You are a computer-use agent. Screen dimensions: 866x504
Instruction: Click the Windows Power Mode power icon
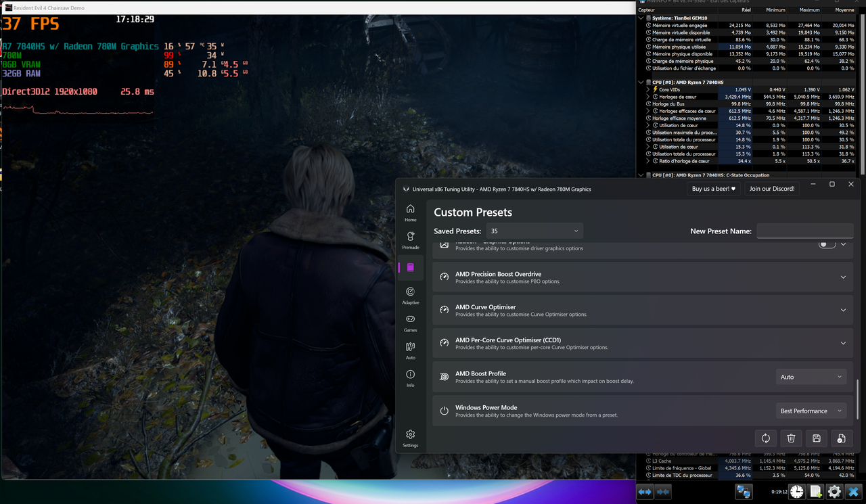coord(444,411)
